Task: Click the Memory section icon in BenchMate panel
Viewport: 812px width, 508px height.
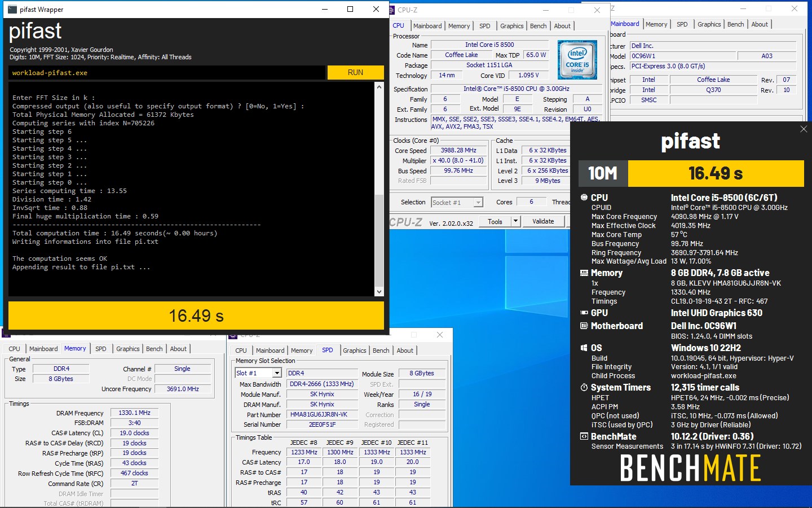Action: [x=584, y=273]
